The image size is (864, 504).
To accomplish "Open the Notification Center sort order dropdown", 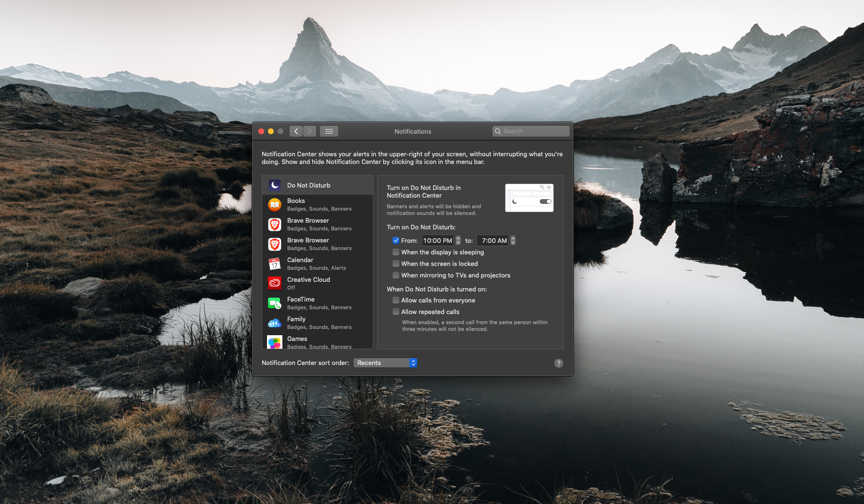I will point(385,363).
